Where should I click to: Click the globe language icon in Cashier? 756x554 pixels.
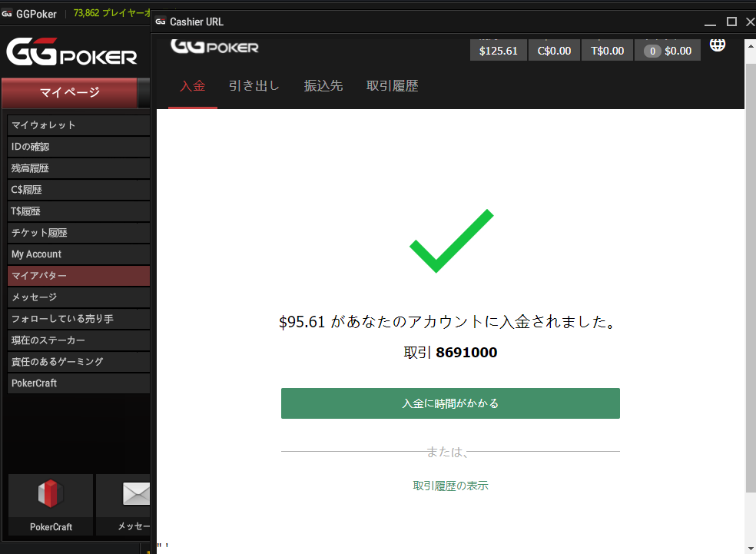click(x=717, y=45)
